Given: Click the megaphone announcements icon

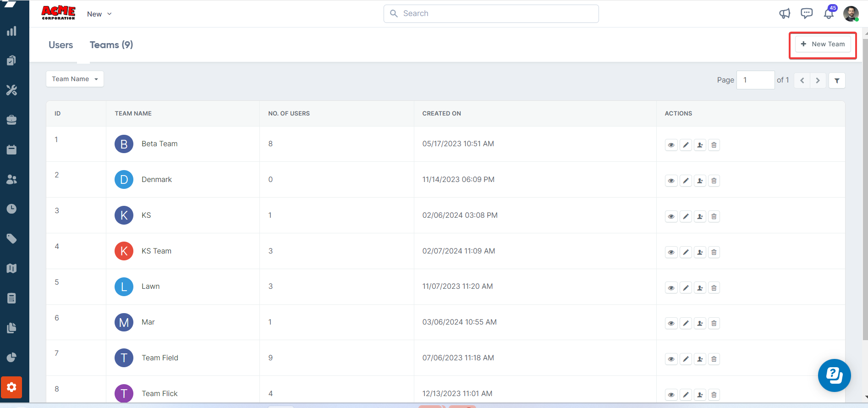Looking at the screenshot, I should tap(785, 14).
